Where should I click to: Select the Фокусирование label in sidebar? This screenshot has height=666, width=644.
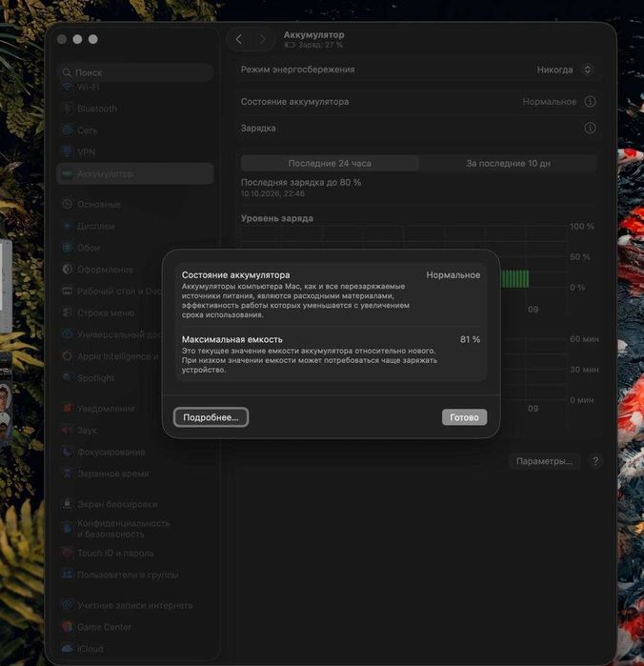point(111,453)
